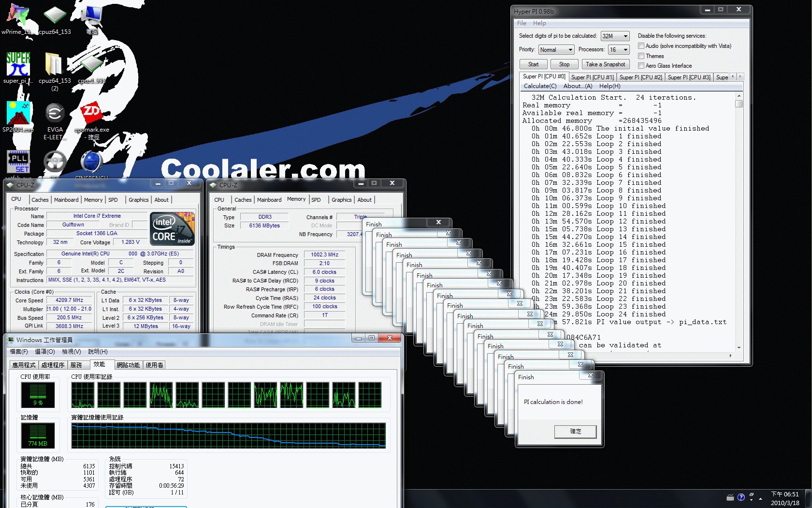Open 選項(O) menu in Task Manager
Screen dimensions: 812x508
pos(45,352)
